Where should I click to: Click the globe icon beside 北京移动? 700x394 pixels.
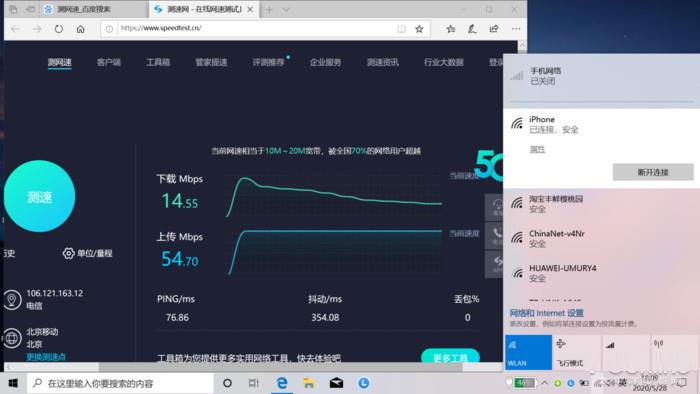(12, 338)
